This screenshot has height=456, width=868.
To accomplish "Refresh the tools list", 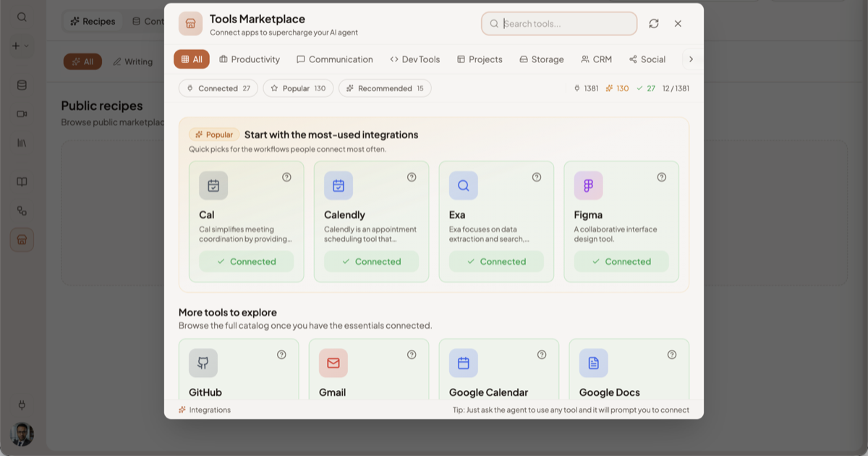I will pyautogui.click(x=654, y=24).
